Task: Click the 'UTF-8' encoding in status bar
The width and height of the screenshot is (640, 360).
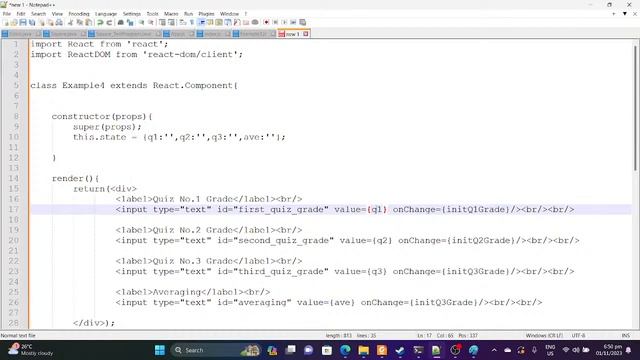Action: point(578,336)
